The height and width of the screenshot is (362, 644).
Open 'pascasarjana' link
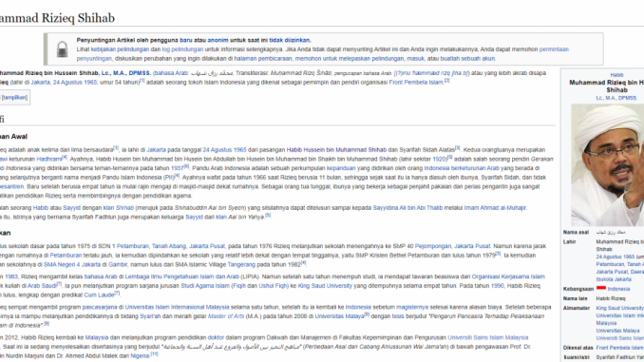coord(100,307)
